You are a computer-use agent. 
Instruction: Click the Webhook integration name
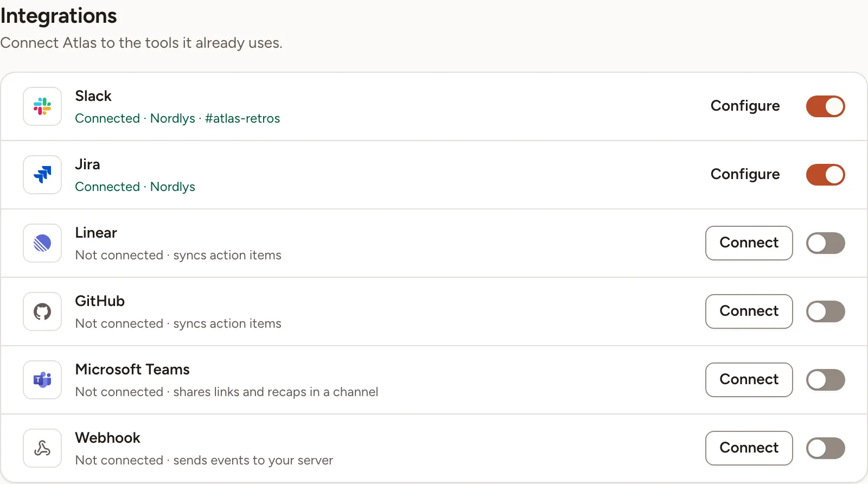pos(107,438)
